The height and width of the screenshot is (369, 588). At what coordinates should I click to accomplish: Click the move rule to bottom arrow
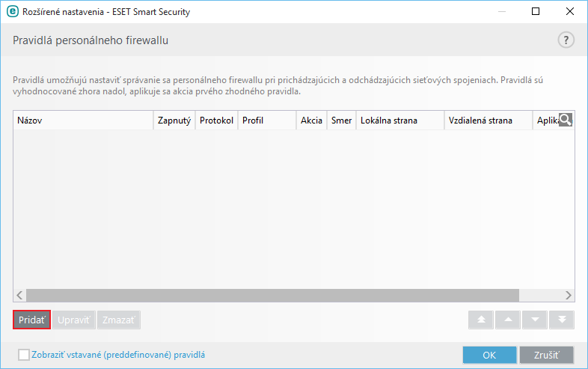[561, 320]
